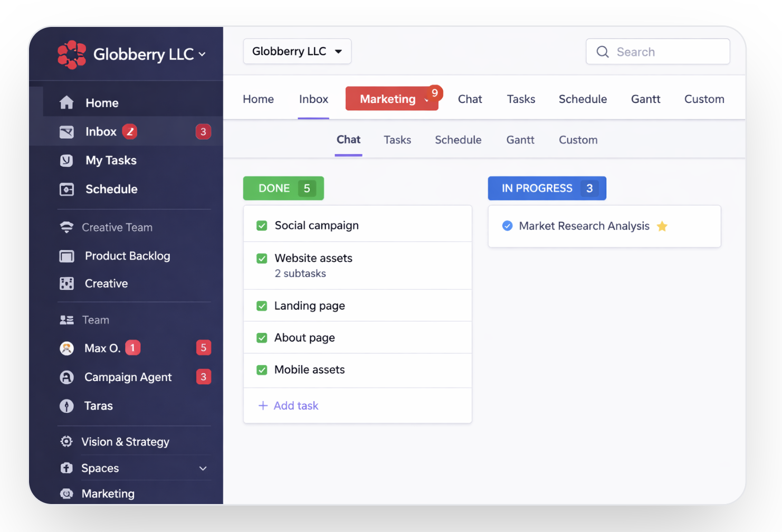782x532 pixels.
Task: Click the Product Backlog board icon
Action: [x=66, y=256]
